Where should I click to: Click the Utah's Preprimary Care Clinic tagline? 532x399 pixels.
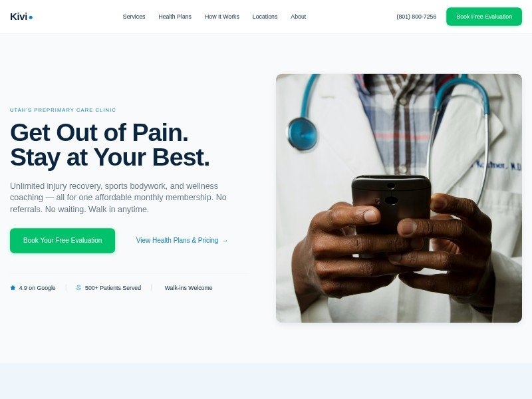coord(63,110)
